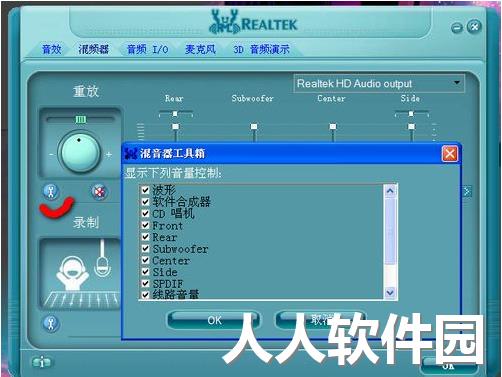Click the 软件合成器 list label

181,202
